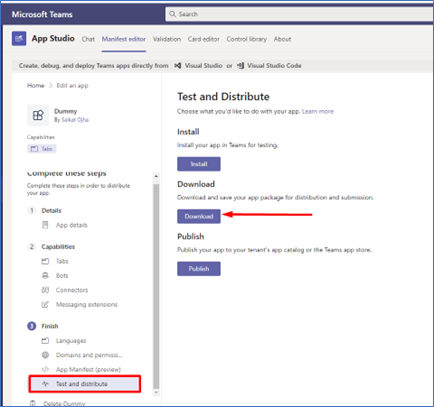The height and width of the screenshot is (407, 434).
Task: Click the step 3 Finish number circle
Action: pyautogui.click(x=32, y=326)
